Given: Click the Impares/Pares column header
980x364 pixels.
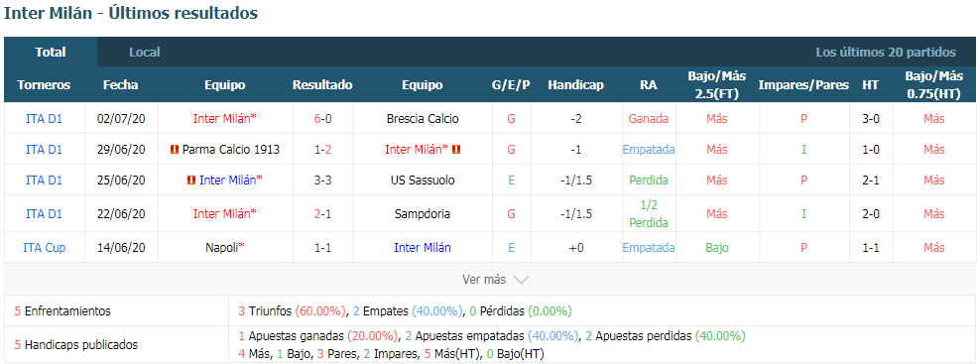Looking at the screenshot, I should [803, 85].
